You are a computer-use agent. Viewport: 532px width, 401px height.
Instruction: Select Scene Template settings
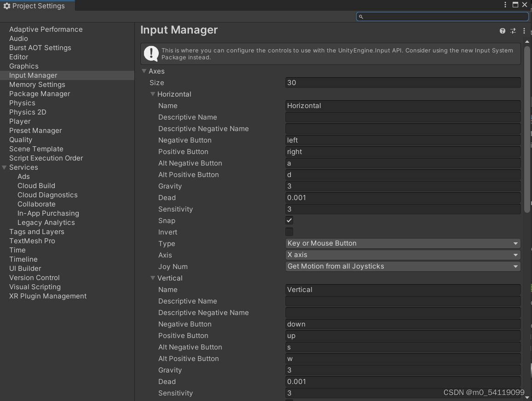36,149
